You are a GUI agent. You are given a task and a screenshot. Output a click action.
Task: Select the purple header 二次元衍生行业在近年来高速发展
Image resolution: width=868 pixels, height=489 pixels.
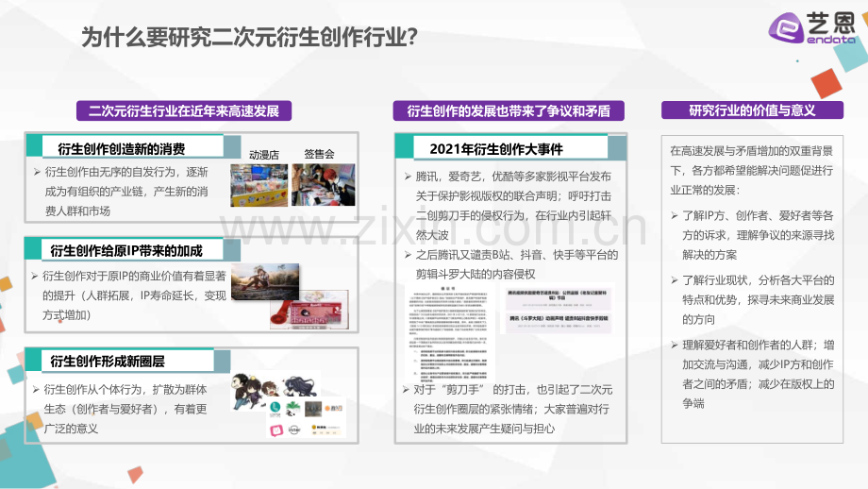coord(184,110)
